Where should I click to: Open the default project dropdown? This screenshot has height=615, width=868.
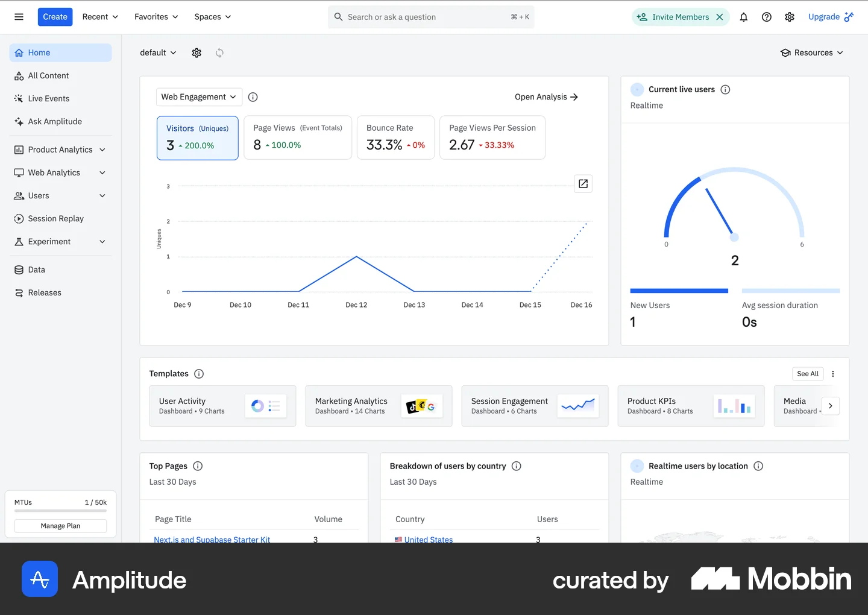tap(158, 53)
